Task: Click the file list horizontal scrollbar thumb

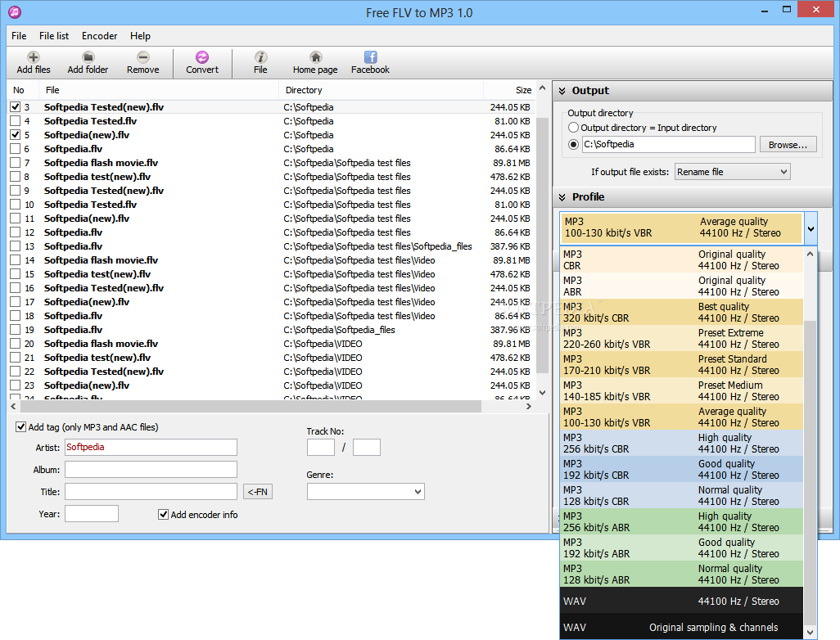Action: coord(251,407)
